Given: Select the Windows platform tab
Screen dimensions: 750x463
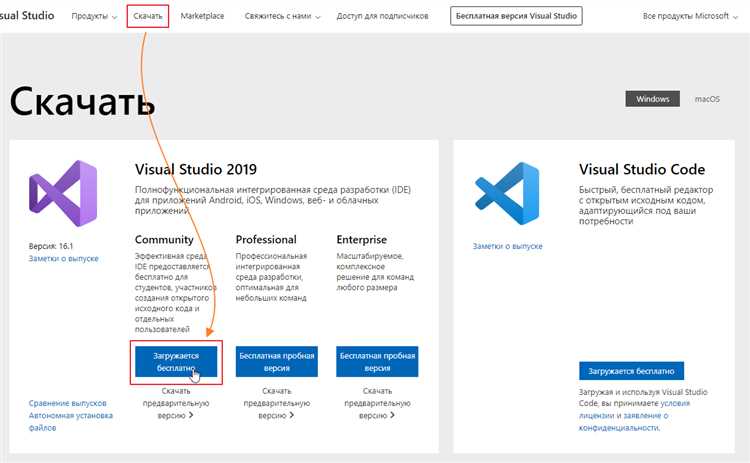Looking at the screenshot, I should (x=652, y=99).
